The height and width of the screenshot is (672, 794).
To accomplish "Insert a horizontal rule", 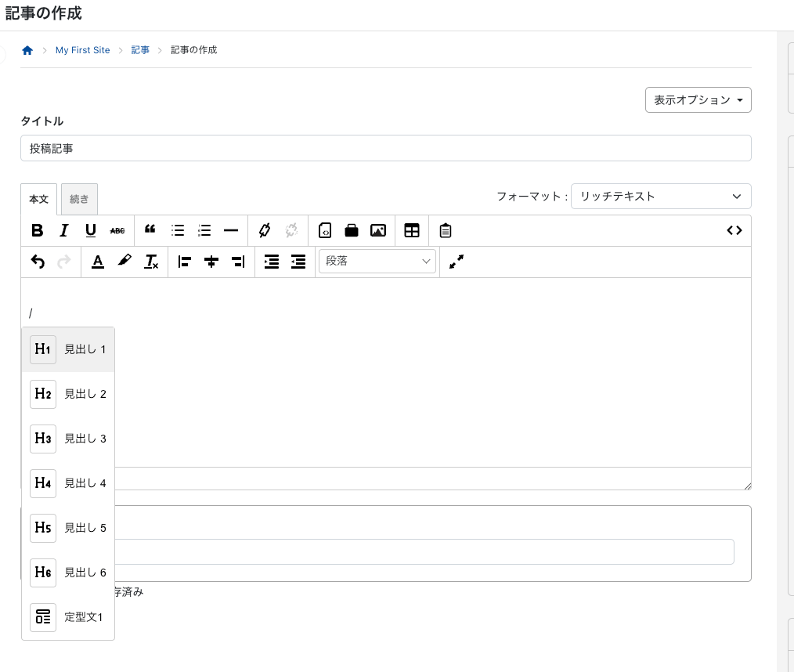I will click(x=231, y=231).
